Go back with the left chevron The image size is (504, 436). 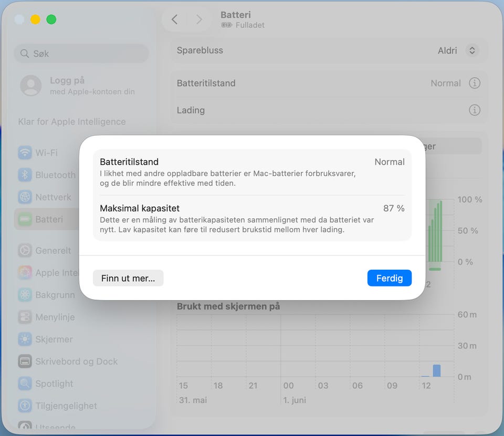pyautogui.click(x=174, y=19)
